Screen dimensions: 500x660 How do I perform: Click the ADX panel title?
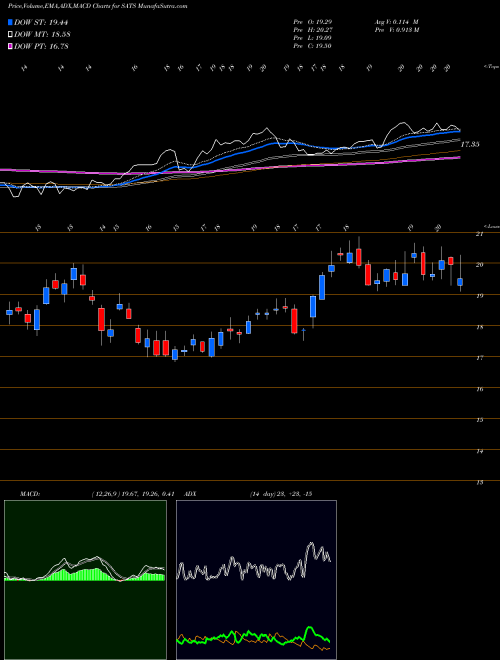tap(191, 494)
